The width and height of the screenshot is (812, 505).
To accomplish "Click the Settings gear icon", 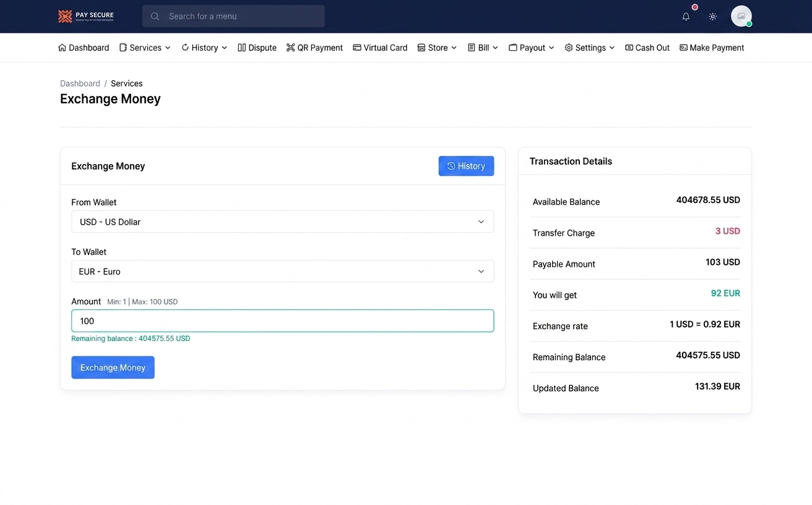I will pyautogui.click(x=569, y=48).
